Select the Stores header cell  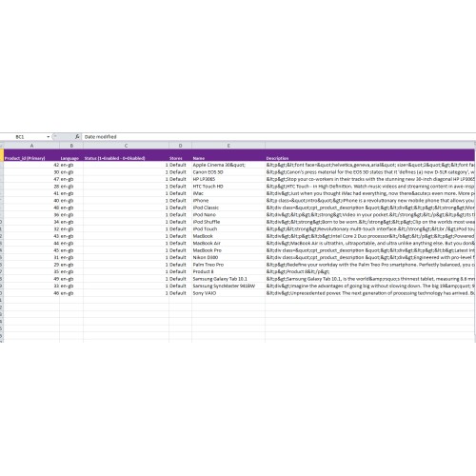click(x=180, y=155)
